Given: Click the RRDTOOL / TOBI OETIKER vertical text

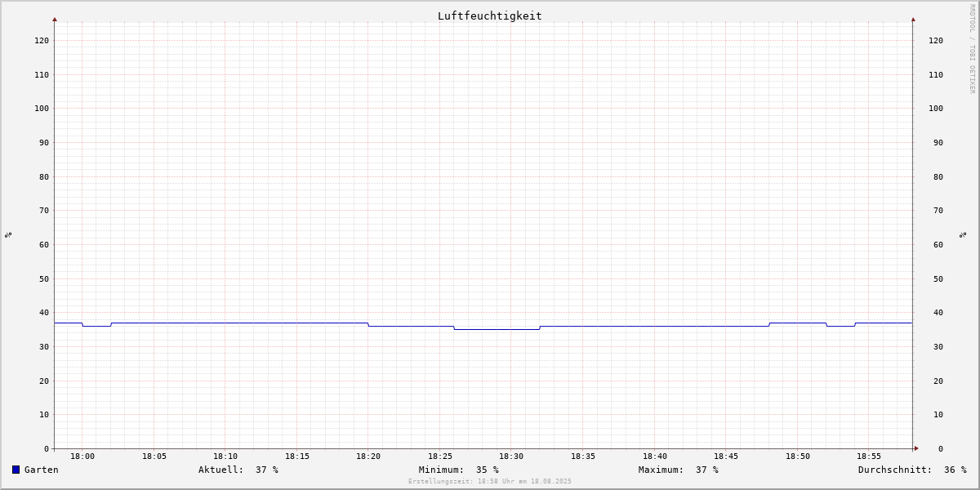Looking at the screenshot, I should point(972,48).
